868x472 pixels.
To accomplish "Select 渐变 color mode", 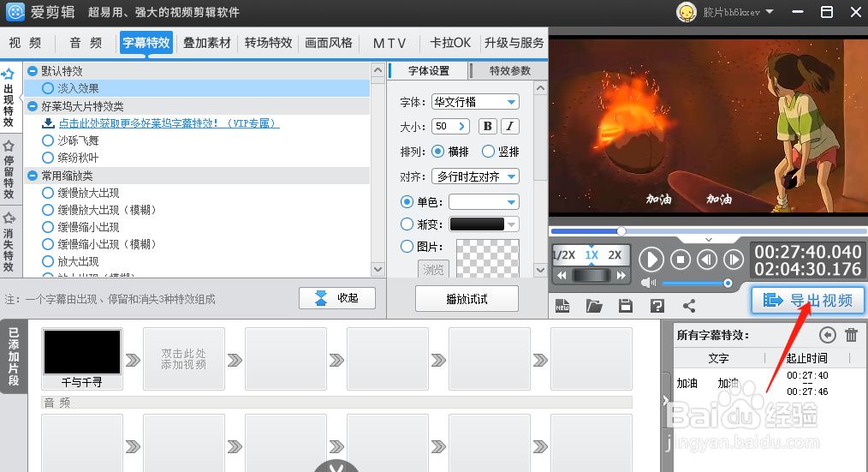I will pos(407,224).
